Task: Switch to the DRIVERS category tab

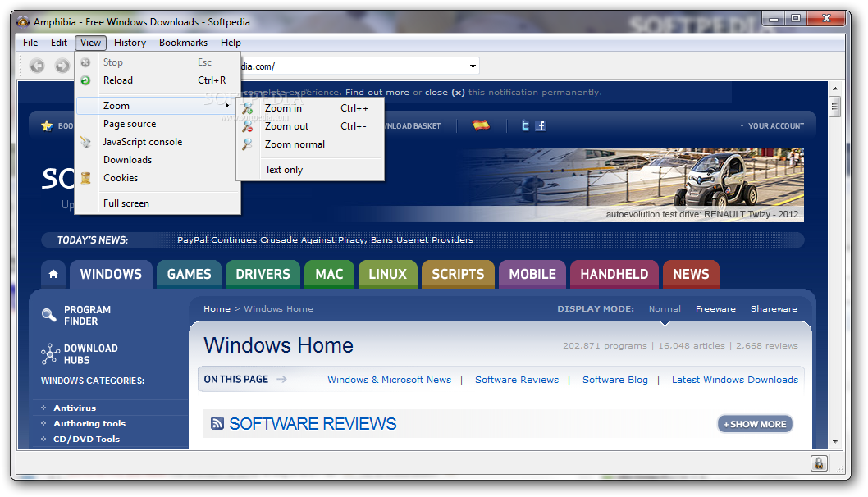Action: click(x=263, y=274)
